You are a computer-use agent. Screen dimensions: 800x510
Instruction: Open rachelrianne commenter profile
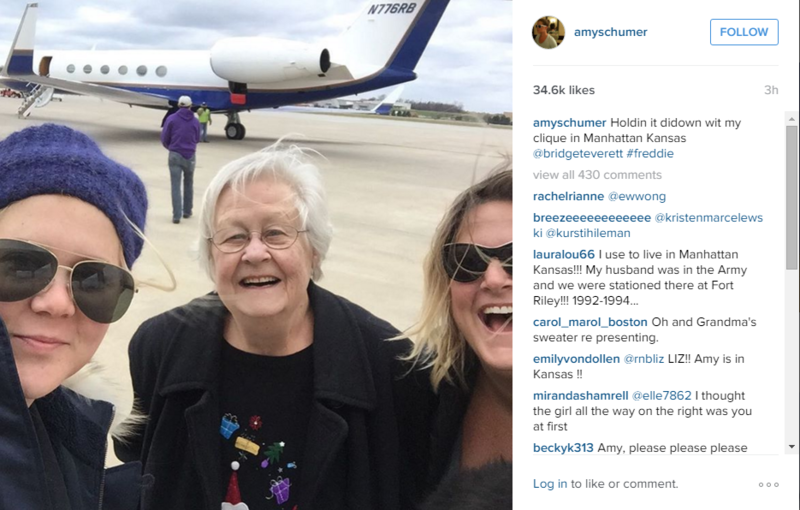pos(568,196)
